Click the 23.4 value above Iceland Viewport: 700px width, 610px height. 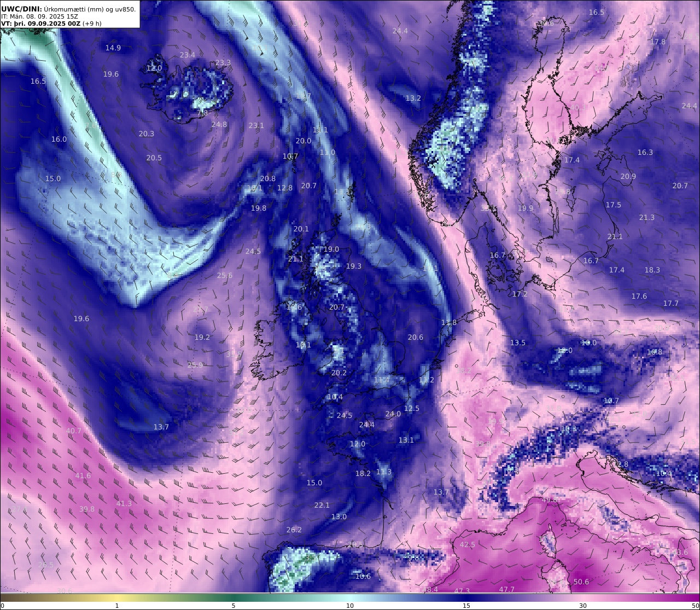click(x=187, y=55)
